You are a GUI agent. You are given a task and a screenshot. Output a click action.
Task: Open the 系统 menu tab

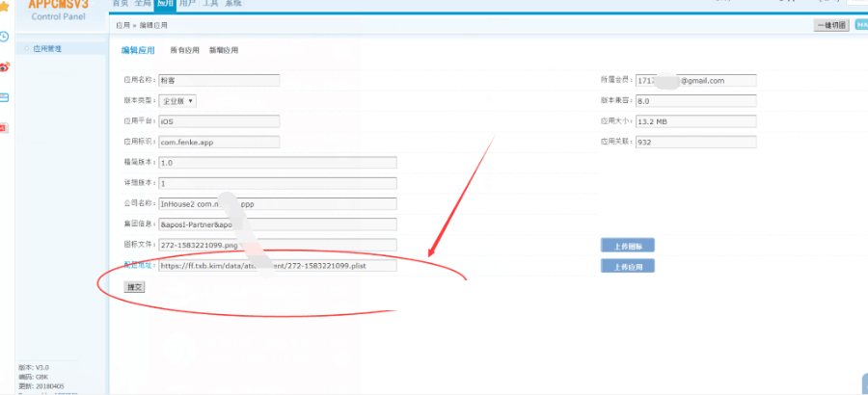(232, 4)
